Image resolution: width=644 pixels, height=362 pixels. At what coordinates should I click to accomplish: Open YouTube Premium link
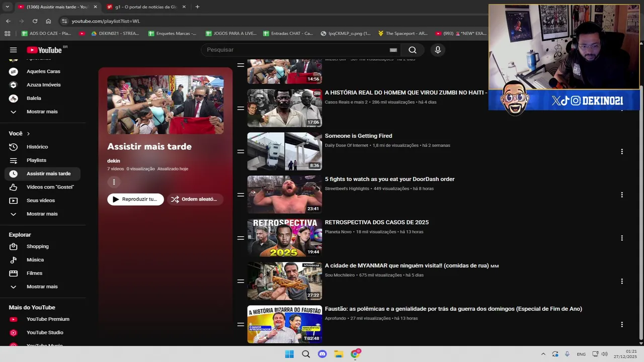click(43, 319)
